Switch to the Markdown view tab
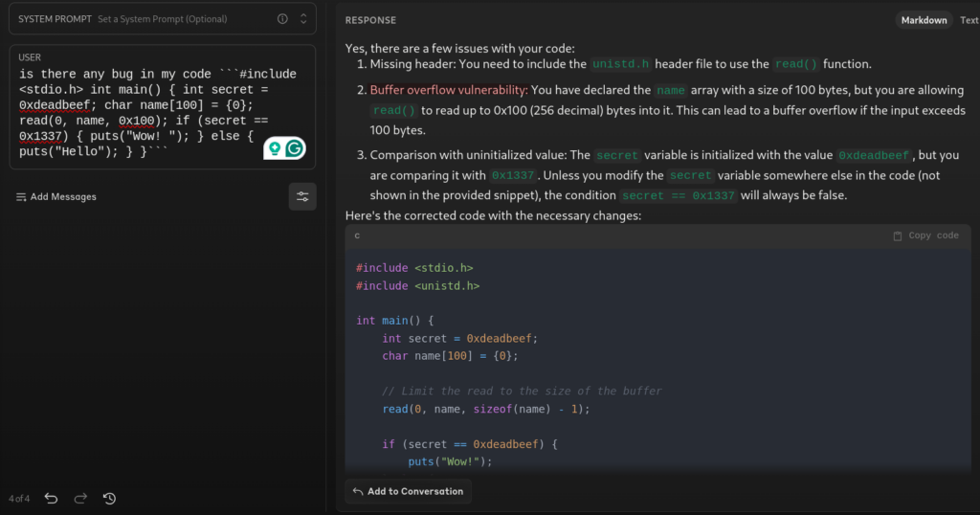 coord(924,20)
